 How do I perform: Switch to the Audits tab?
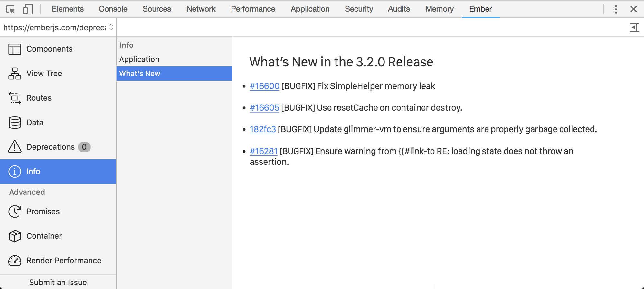click(399, 9)
